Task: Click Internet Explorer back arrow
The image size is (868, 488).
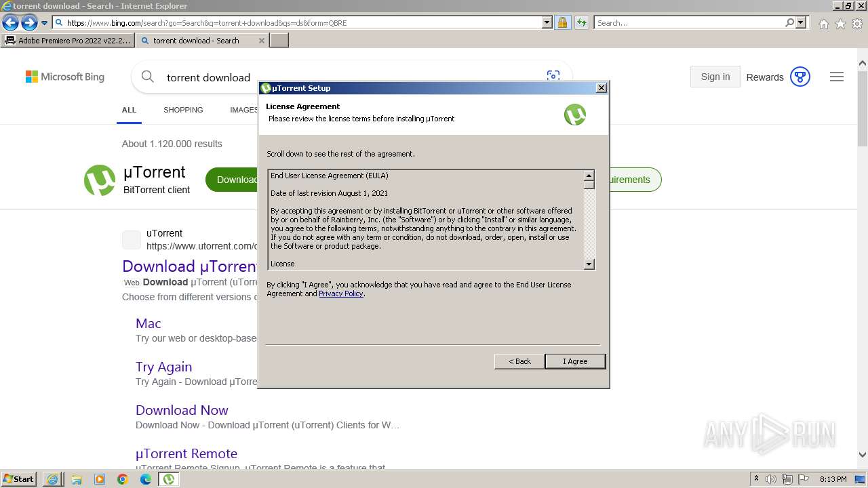Action: (10, 23)
